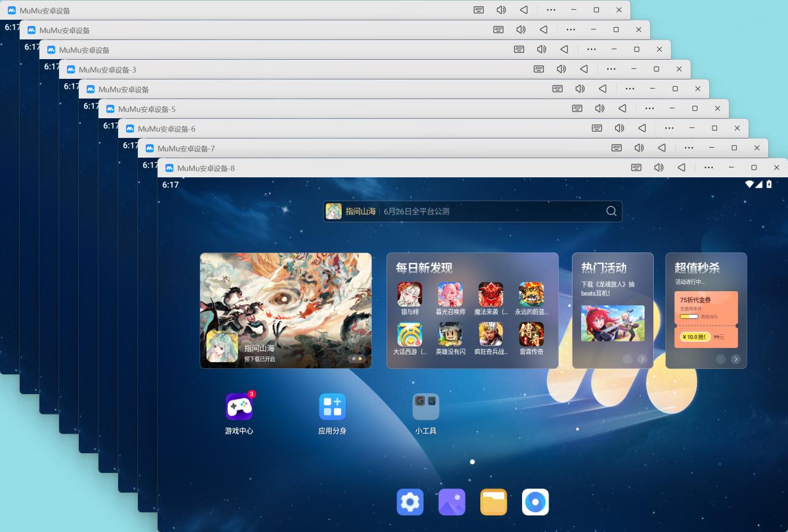Open the 暮光召唤师 game icon

click(x=450, y=294)
